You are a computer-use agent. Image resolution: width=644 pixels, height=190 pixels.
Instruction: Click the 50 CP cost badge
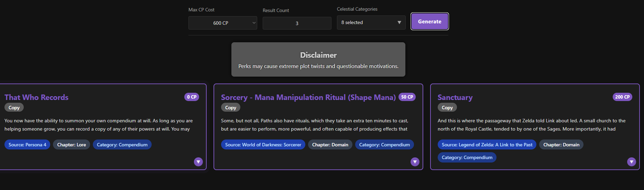407,97
